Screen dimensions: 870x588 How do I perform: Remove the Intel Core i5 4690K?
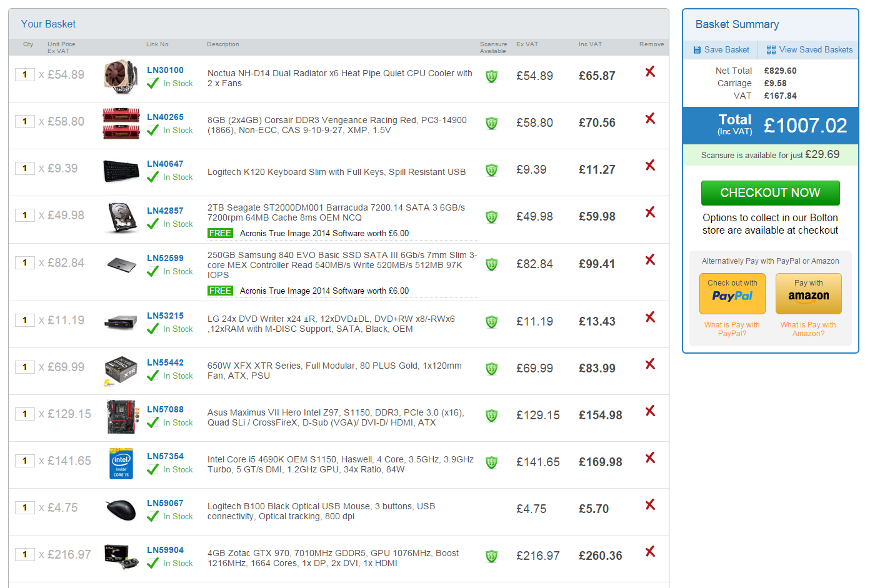click(x=650, y=458)
